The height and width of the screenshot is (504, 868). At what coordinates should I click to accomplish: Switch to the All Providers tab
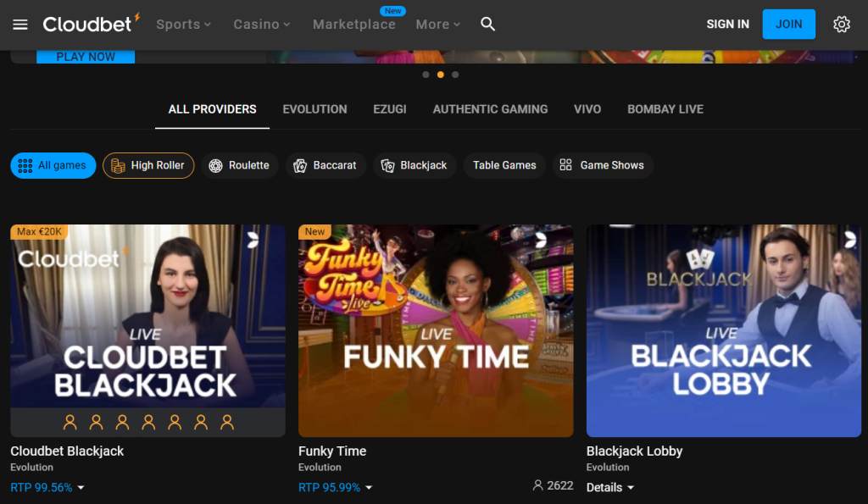[213, 109]
